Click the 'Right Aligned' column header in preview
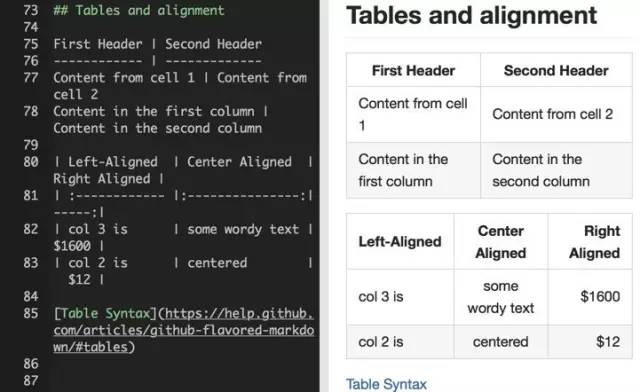Viewport: 640px width, 392px height. pos(590,241)
